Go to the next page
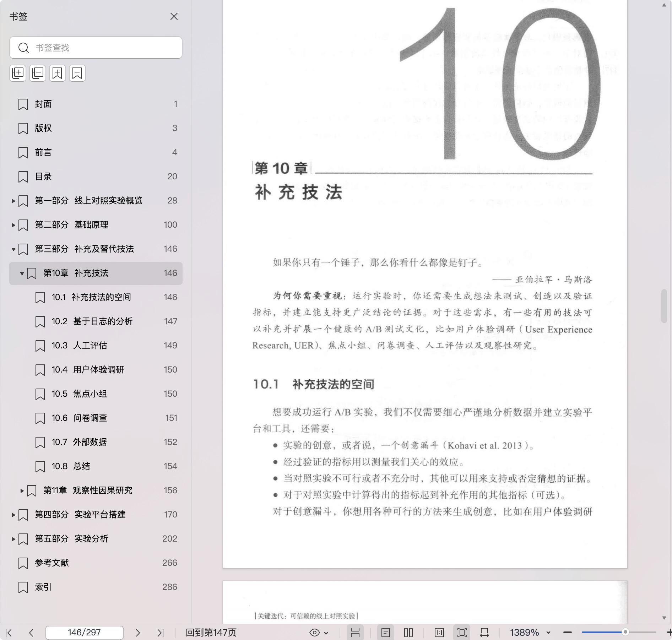The width and height of the screenshot is (672, 640). pyautogui.click(x=138, y=633)
